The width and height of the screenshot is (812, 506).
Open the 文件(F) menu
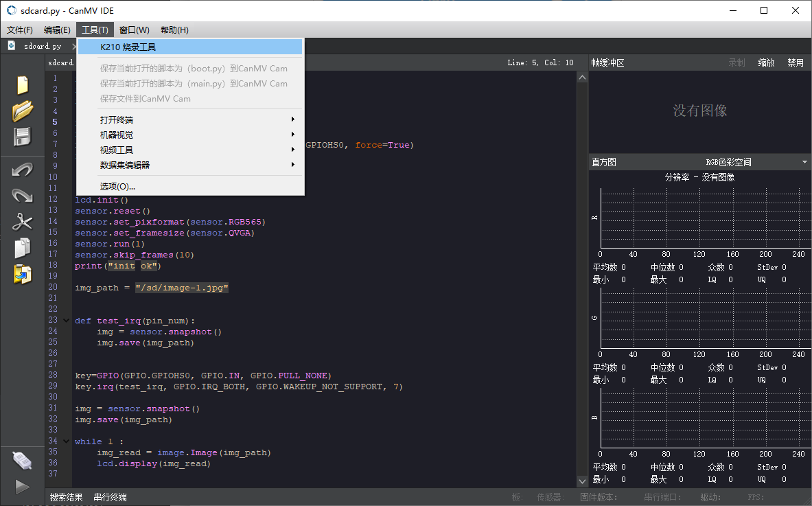(20, 30)
